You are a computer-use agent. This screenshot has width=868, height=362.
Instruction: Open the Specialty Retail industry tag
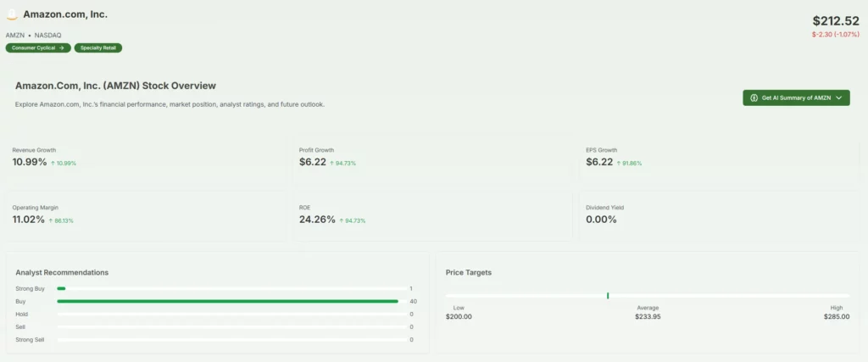point(98,48)
